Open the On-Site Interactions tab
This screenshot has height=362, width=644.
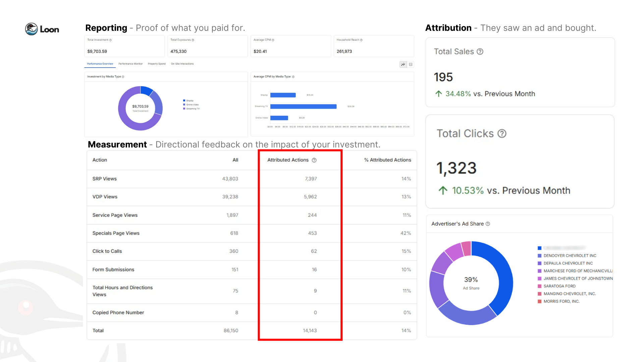tap(182, 64)
